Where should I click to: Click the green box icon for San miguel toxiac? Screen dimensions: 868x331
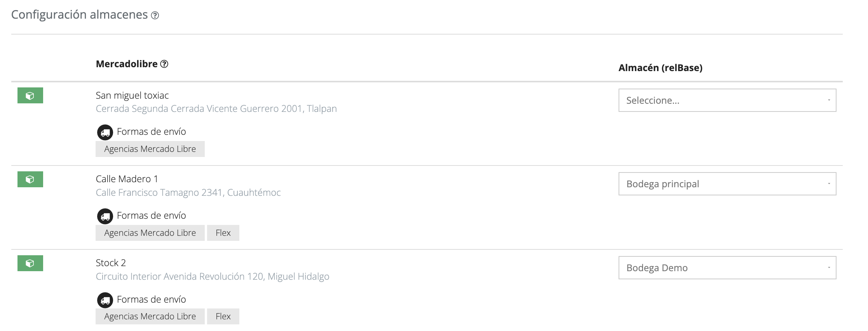click(30, 96)
